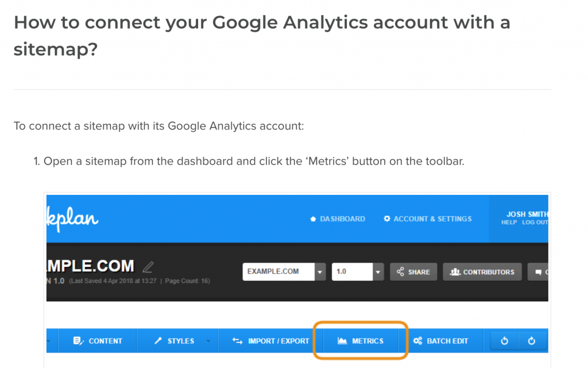Image resolution: width=588 pixels, height=368 pixels.
Task: Expand the Styles dropdown arrow
Action: (207, 341)
